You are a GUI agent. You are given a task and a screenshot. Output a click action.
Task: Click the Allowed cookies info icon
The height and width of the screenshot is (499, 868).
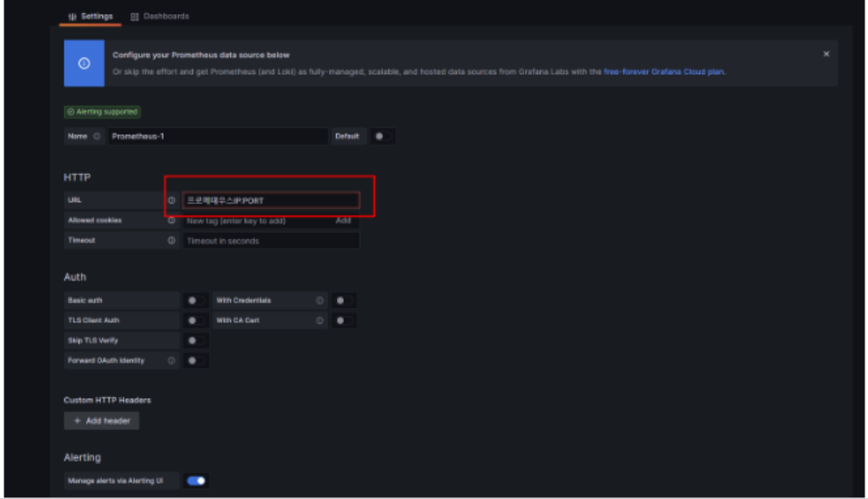pos(172,220)
